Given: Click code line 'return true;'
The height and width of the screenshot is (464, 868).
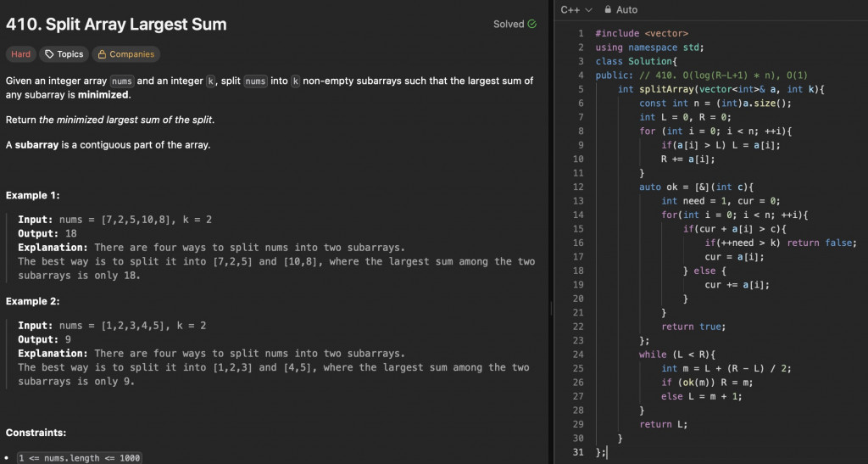Looking at the screenshot, I should (x=693, y=327).
